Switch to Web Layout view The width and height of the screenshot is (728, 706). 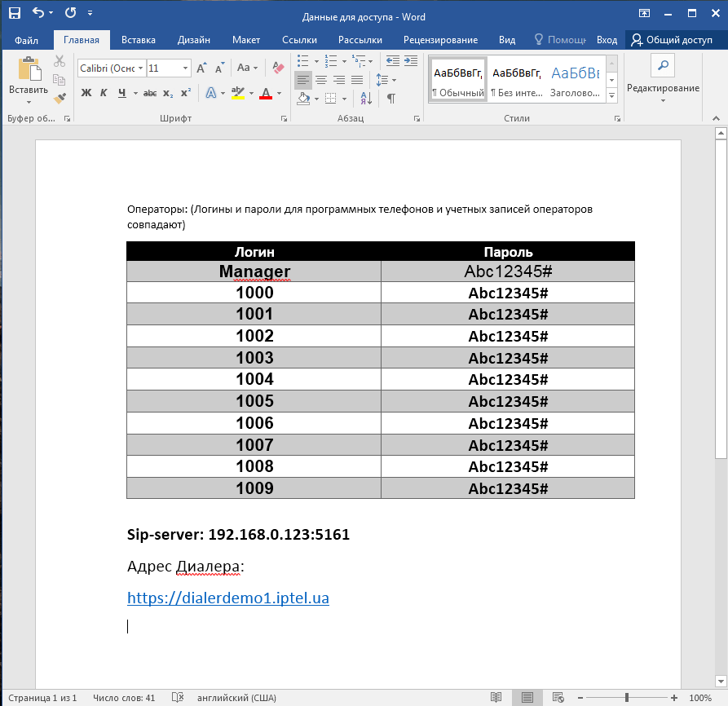tap(558, 697)
